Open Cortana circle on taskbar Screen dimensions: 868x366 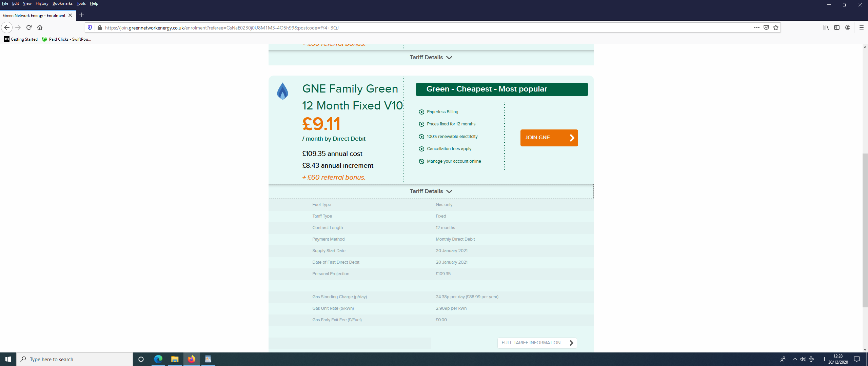coord(141,359)
